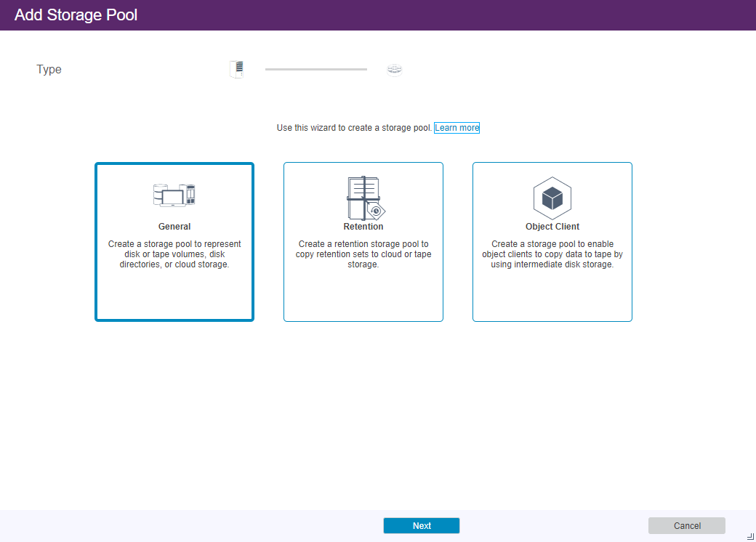Click the faded storage pool step icon
Viewport: 756px width, 542px height.
coord(394,70)
